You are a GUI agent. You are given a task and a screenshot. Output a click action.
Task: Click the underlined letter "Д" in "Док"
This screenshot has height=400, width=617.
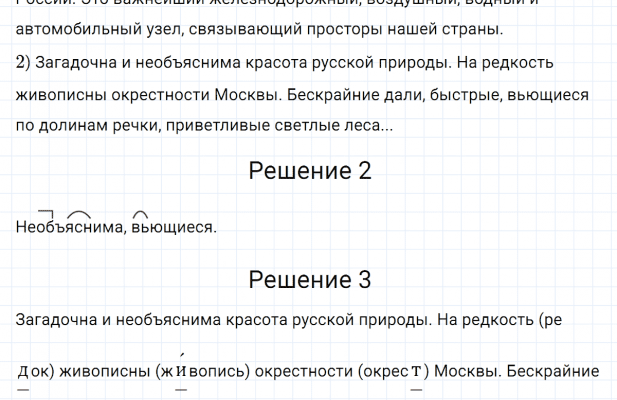[x=23, y=372]
